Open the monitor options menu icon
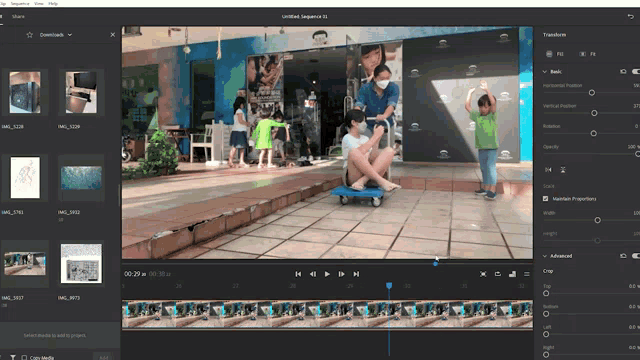The height and width of the screenshot is (360, 640). [527, 274]
